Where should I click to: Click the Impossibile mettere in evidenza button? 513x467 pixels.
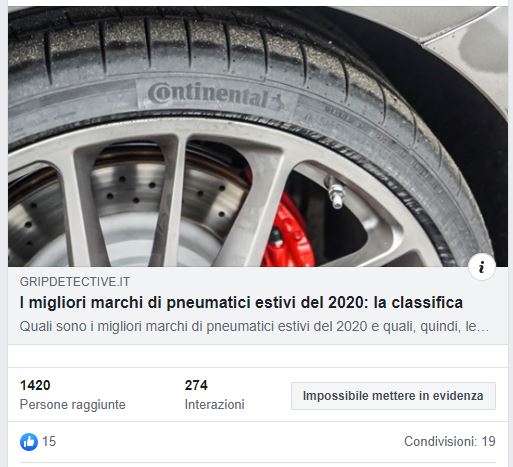pos(393,396)
